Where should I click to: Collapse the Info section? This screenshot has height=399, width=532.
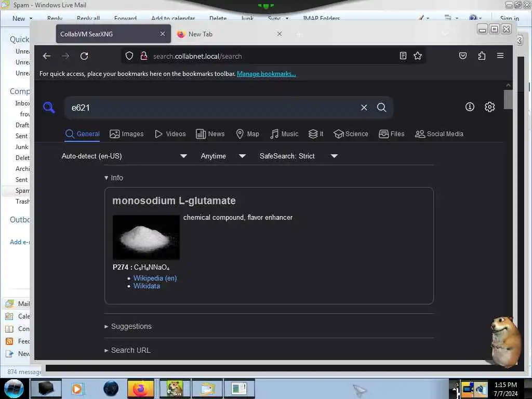114,178
